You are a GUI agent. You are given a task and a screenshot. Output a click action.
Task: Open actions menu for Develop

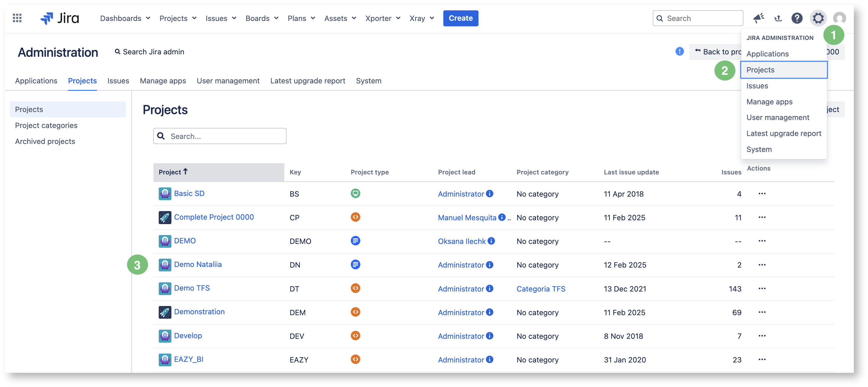pos(762,336)
